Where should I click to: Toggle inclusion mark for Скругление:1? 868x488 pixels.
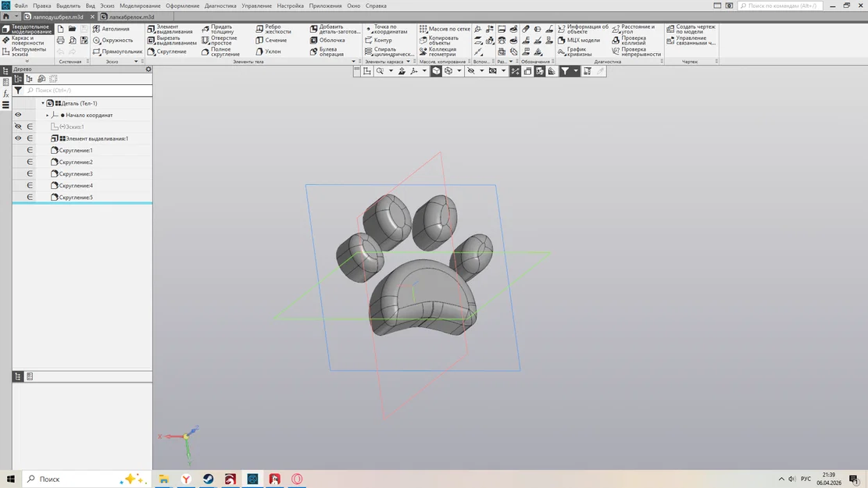click(x=30, y=151)
